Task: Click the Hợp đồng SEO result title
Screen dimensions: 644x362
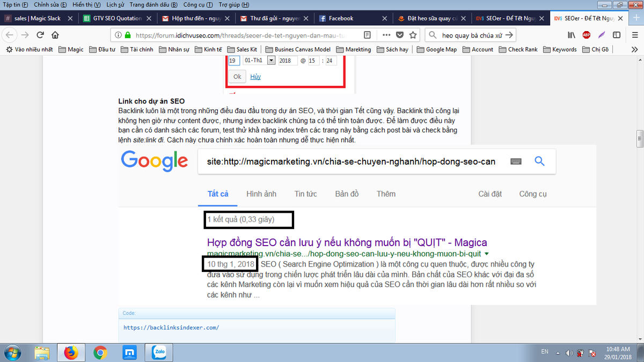Action: click(347, 242)
